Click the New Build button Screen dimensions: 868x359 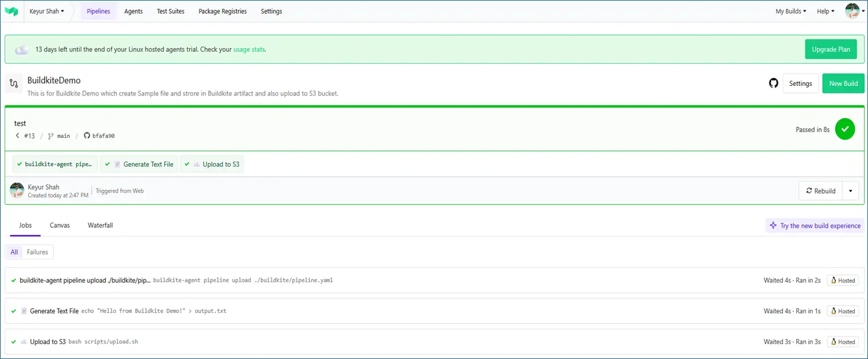[843, 84]
